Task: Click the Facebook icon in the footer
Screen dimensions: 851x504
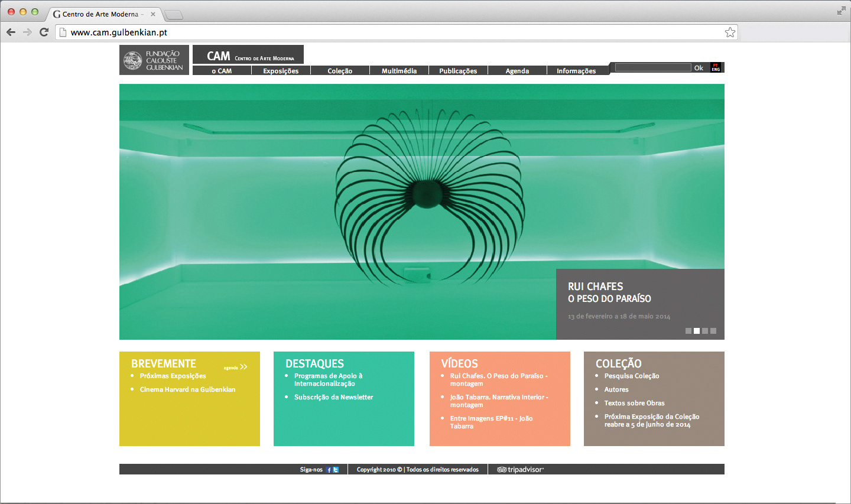Action: [x=329, y=470]
